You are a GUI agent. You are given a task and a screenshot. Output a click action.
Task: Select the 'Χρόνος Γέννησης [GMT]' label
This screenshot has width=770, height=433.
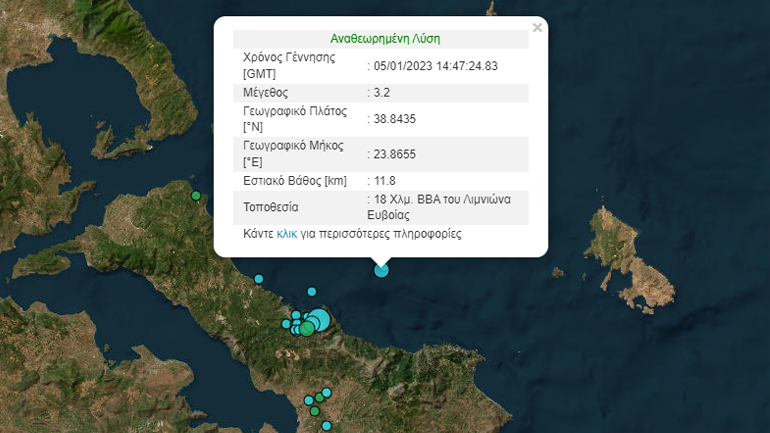tap(289, 65)
